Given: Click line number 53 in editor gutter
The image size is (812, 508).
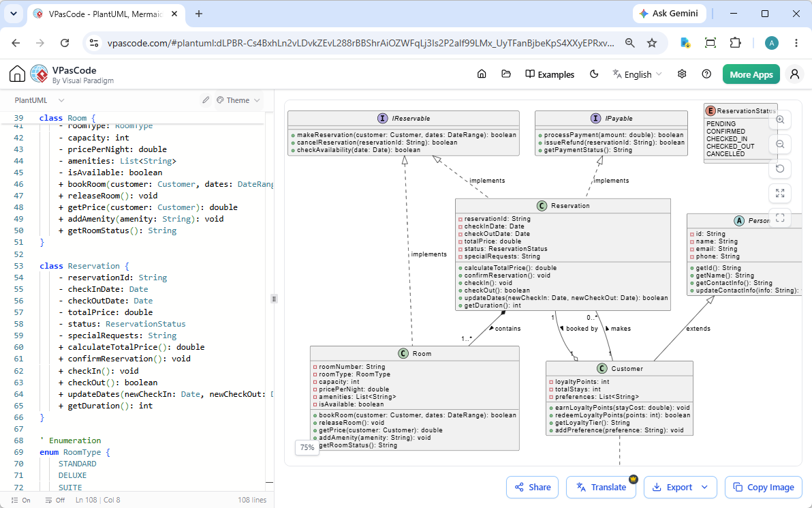Looking at the screenshot, I should pos(18,266).
